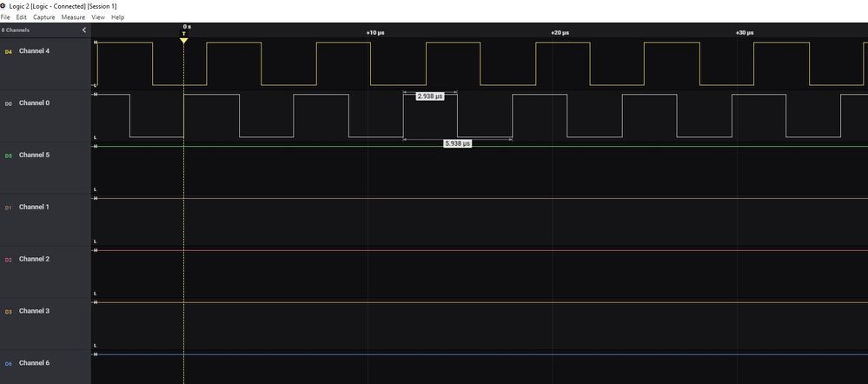This screenshot has height=384, width=868.
Task: Click the +20 µs time ruler label
Action: [x=560, y=33]
